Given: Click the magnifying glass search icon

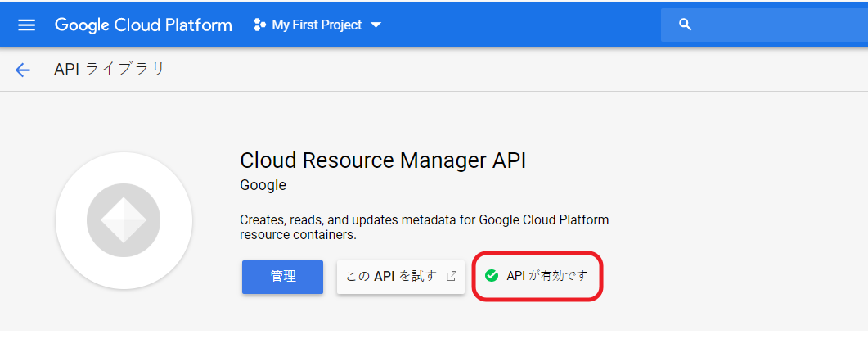Looking at the screenshot, I should [686, 25].
